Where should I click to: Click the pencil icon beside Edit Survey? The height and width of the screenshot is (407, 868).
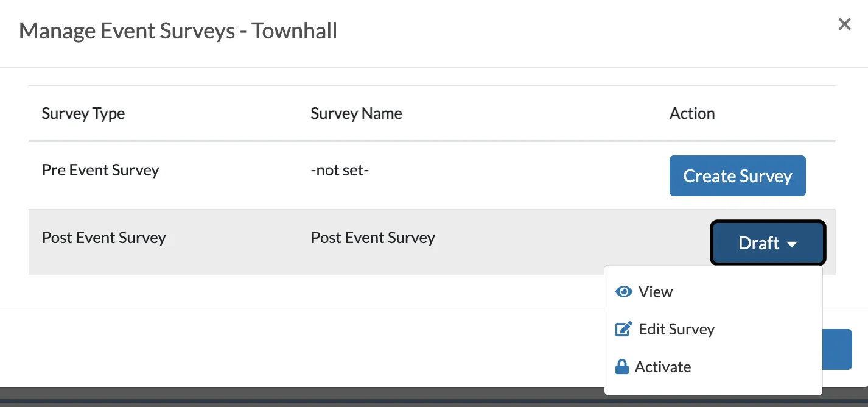point(624,330)
